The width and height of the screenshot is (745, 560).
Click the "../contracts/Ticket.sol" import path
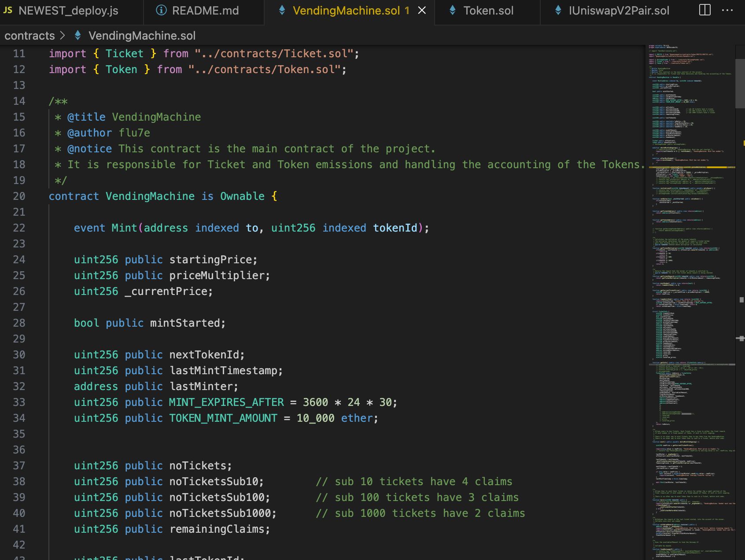pyautogui.click(x=274, y=54)
